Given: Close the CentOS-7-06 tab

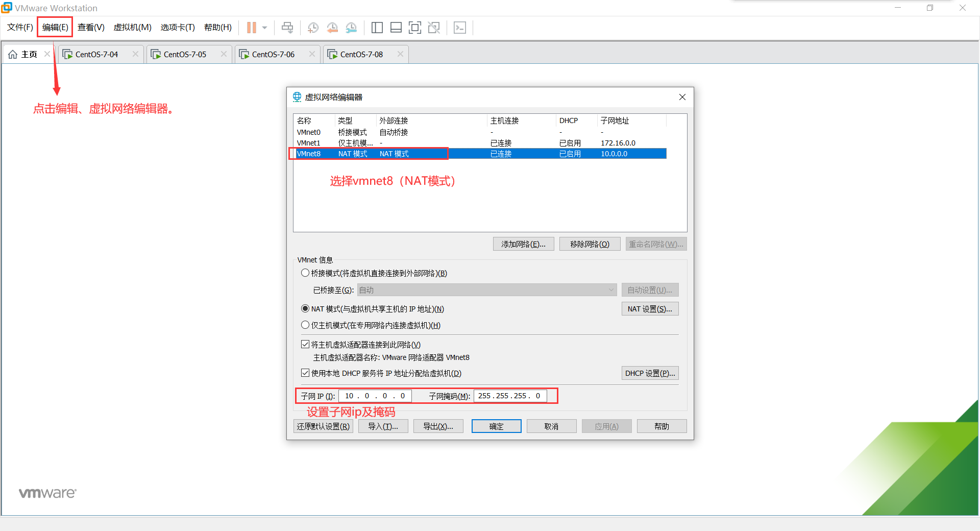Looking at the screenshot, I should pyautogui.click(x=312, y=54).
